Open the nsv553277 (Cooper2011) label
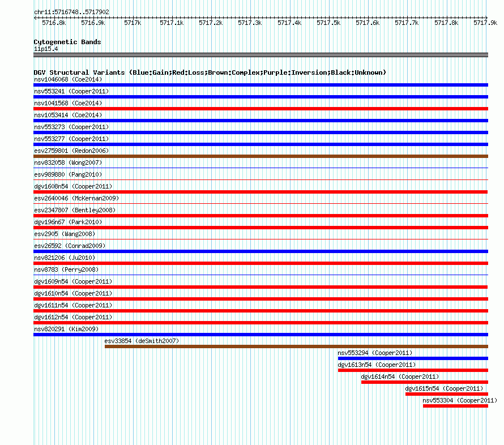Viewport: 504px width, 445px height. [x=71, y=139]
